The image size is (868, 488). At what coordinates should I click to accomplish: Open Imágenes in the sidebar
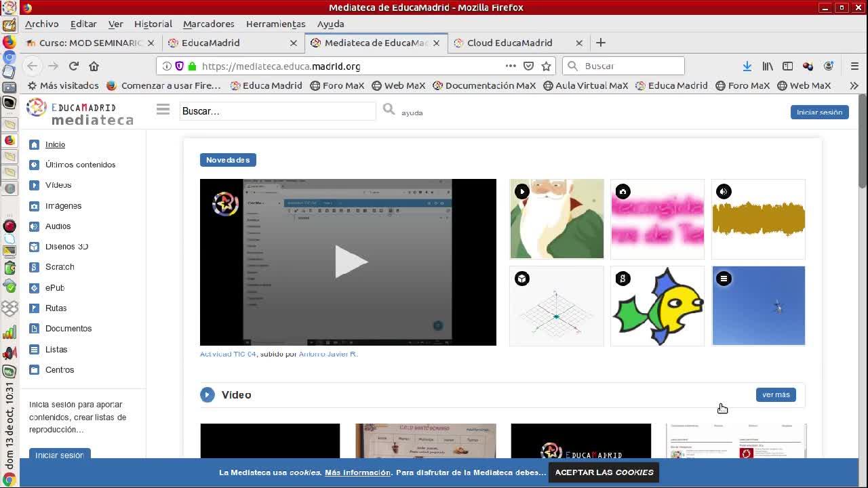[63, 206]
